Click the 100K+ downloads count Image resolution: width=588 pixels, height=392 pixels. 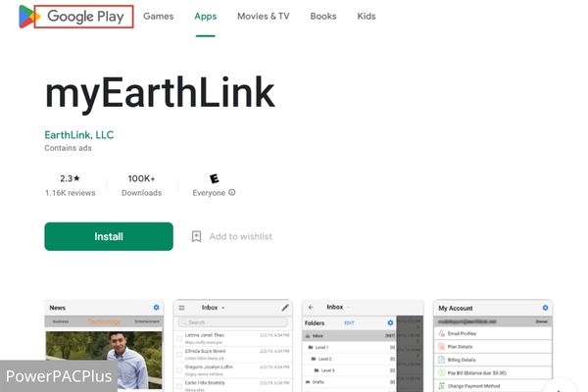(x=141, y=178)
